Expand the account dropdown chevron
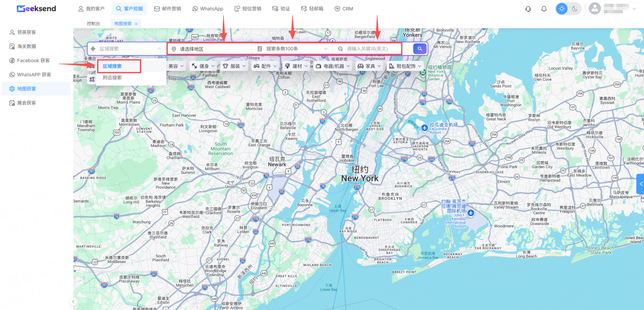Screen dimensions: 644x310 tap(634, 9)
